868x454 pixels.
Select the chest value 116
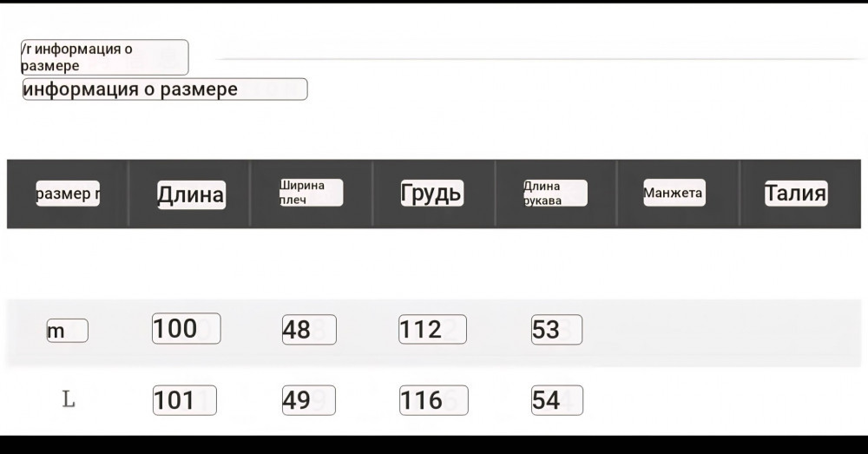pos(433,400)
